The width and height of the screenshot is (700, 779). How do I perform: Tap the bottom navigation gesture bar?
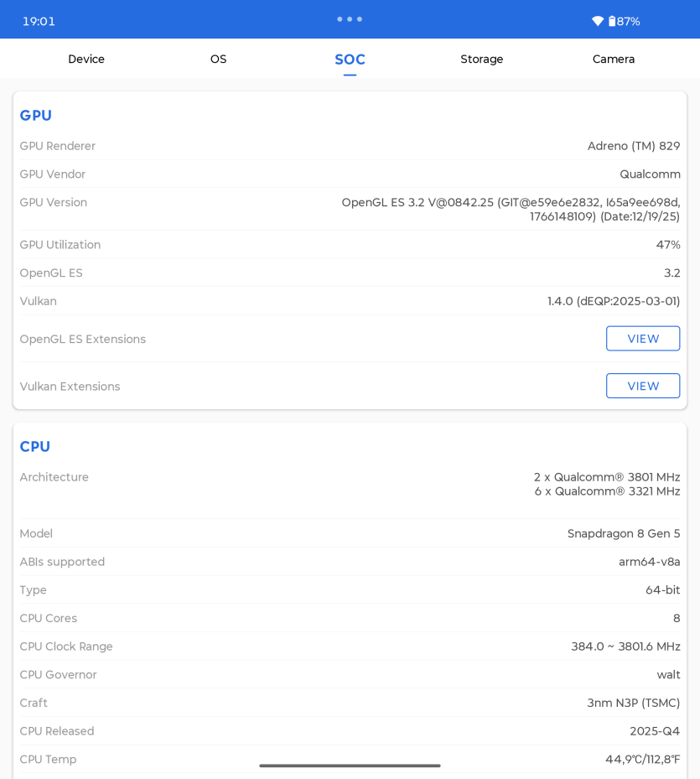[350, 766]
